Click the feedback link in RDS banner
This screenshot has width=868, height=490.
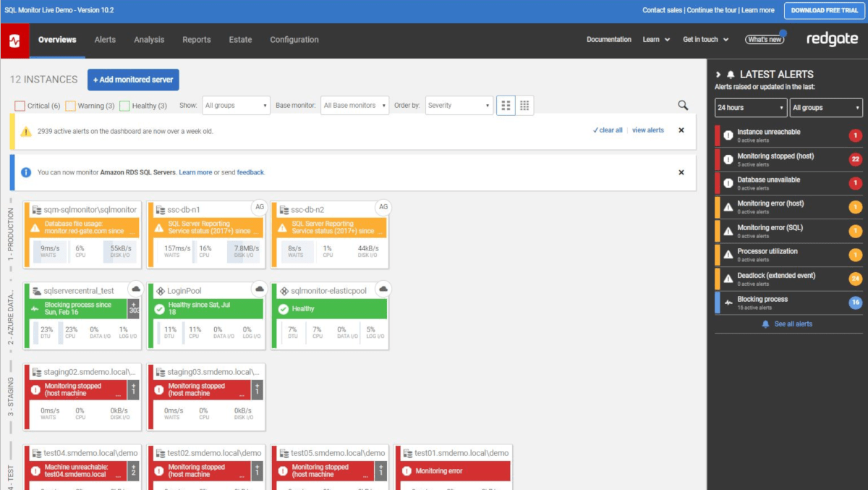click(x=250, y=172)
